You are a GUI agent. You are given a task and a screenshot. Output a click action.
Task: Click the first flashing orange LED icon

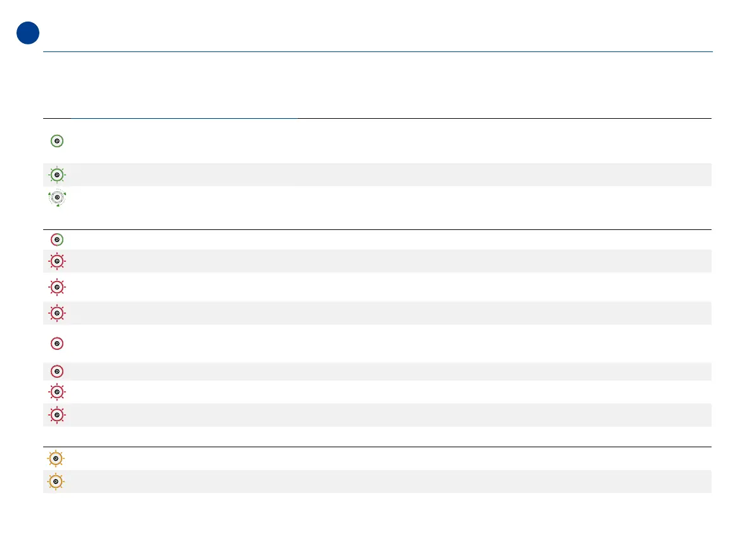pos(56,459)
